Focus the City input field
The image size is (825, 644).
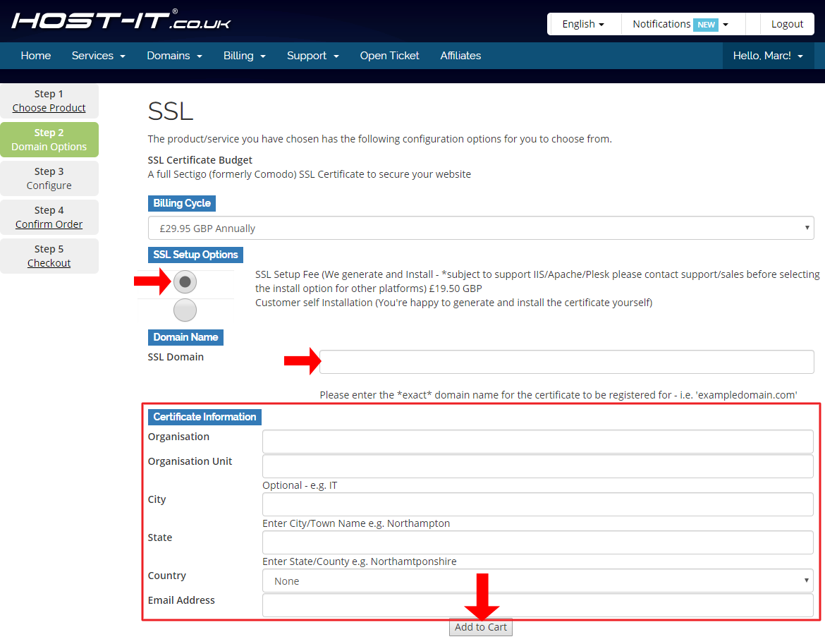pos(538,504)
